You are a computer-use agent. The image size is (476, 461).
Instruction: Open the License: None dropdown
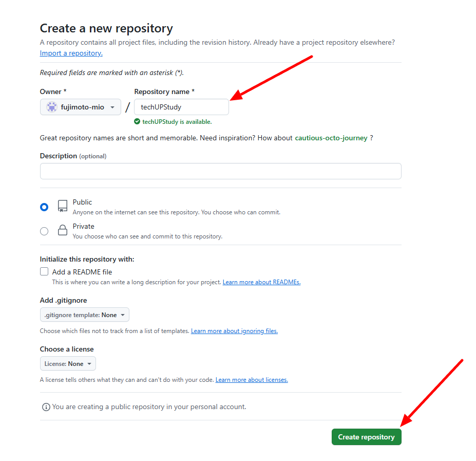(68, 363)
